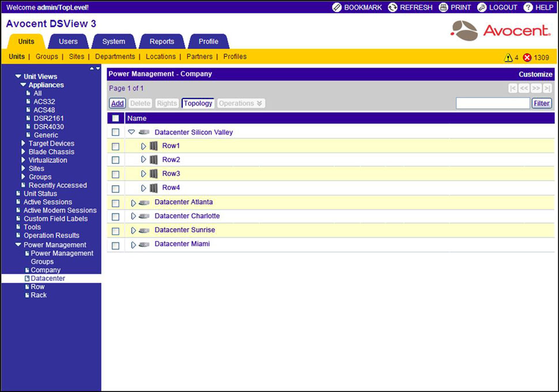Open the Reports tab
The width and height of the screenshot is (559, 392).
162,41
